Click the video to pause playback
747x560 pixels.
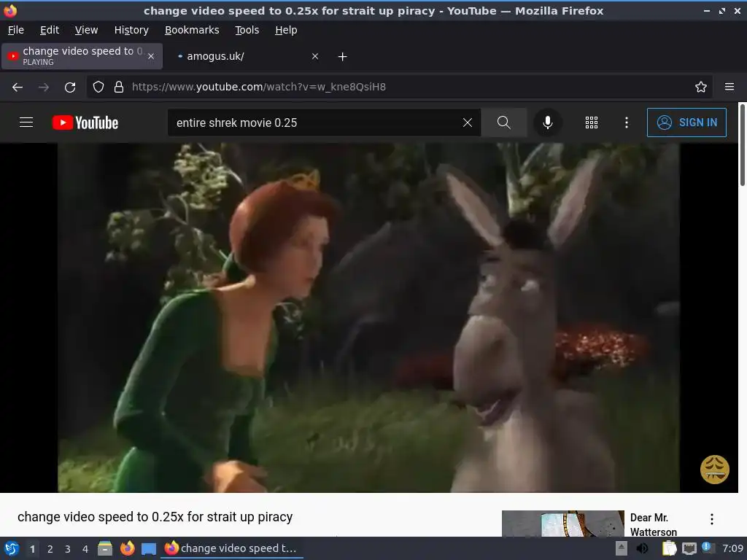368,318
